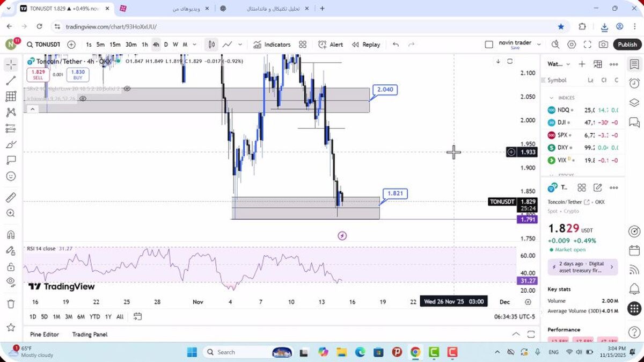Hide all drawings with eye icon
The width and height of the screenshot is (644, 362).
[x=11, y=282]
